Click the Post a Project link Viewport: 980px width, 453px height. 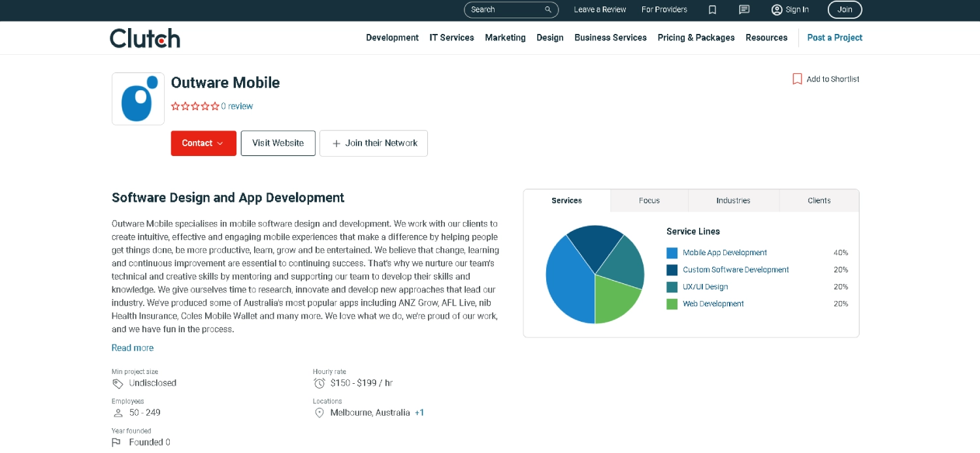834,38
